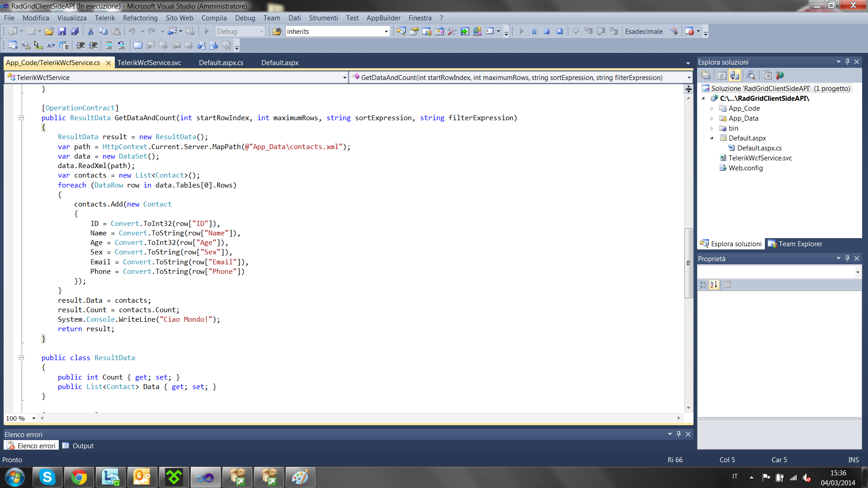Image resolution: width=868 pixels, height=488 pixels.
Task: Open Skype from the taskbar
Action: (x=47, y=477)
